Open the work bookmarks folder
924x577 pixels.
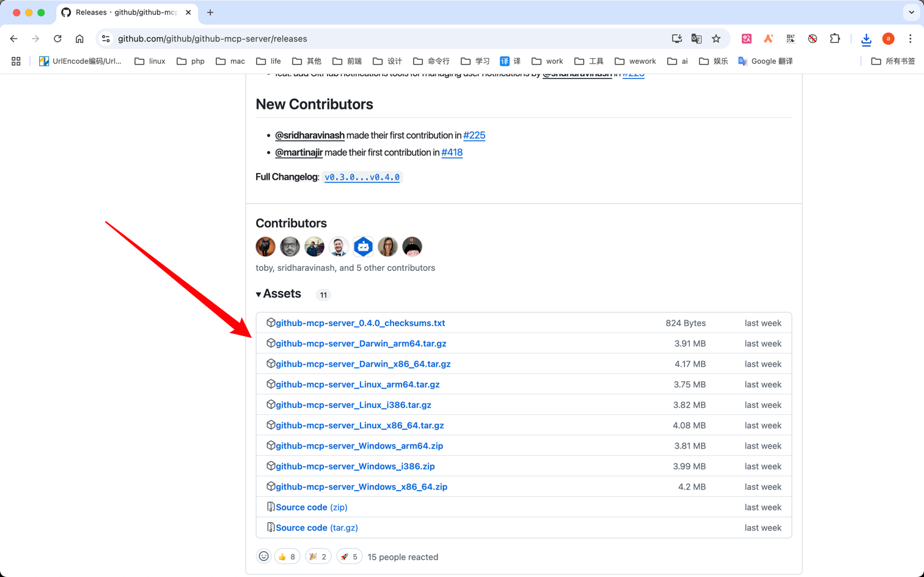(x=548, y=61)
